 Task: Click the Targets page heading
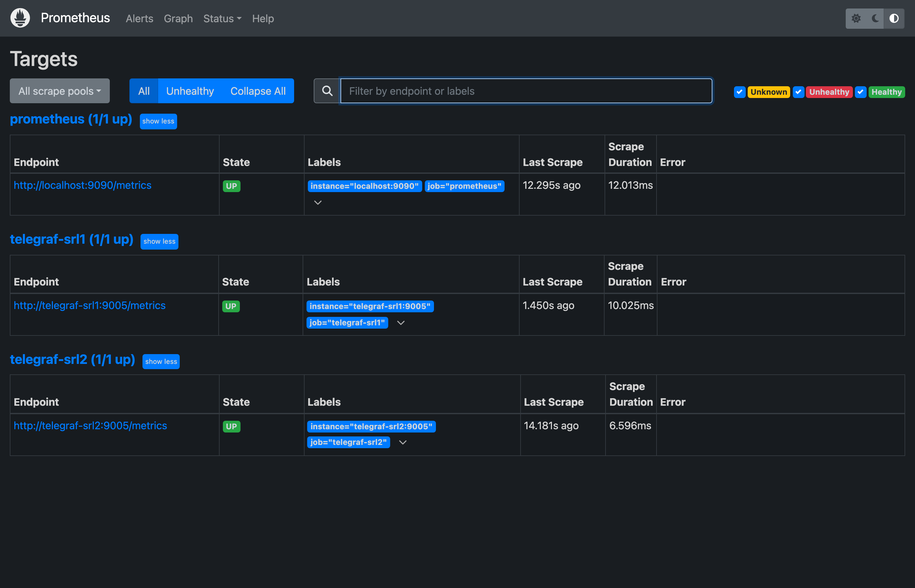click(x=43, y=59)
